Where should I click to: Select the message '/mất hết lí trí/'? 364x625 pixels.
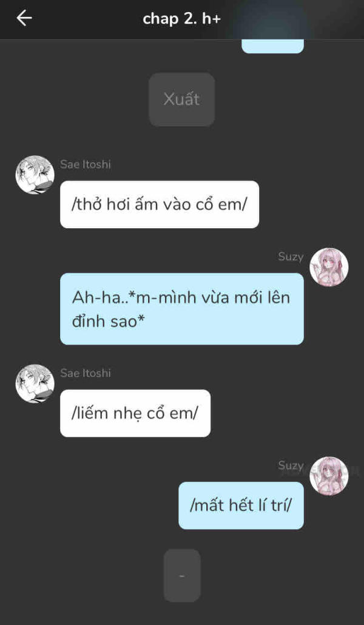click(x=241, y=506)
